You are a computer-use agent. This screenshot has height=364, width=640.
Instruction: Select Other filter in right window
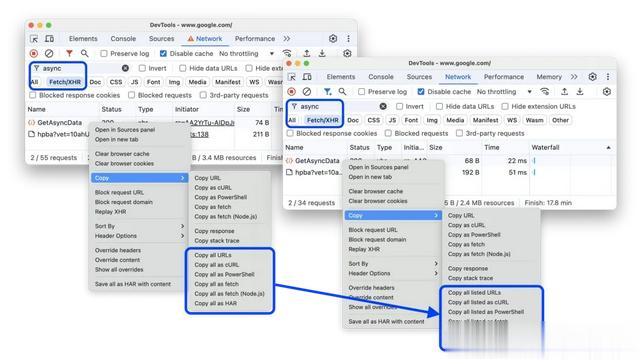click(560, 120)
